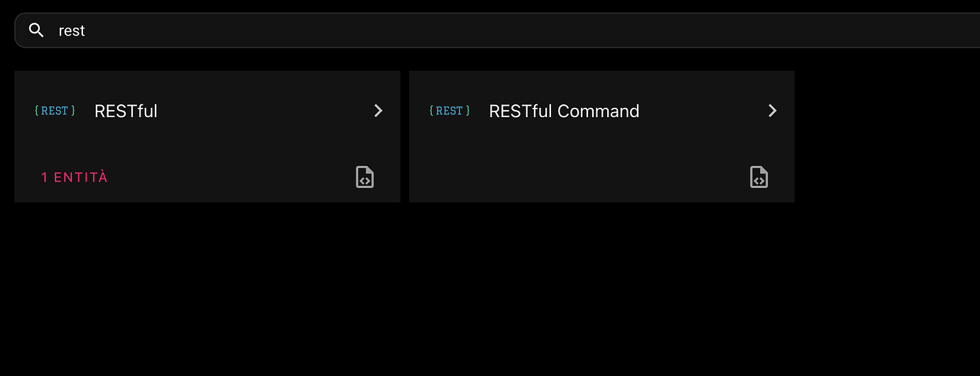Click the blue '{REST}' text beside RESTful Command
The image size is (980, 376).
coord(450,111)
